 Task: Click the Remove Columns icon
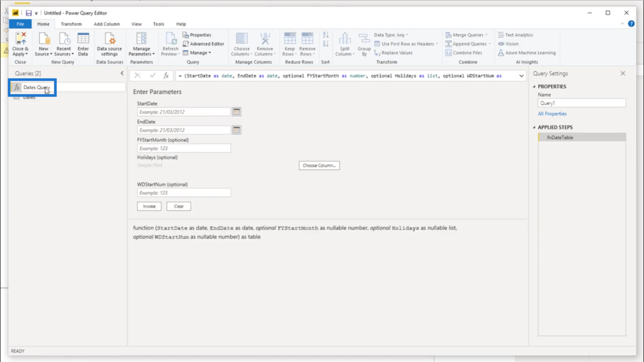coord(265,39)
